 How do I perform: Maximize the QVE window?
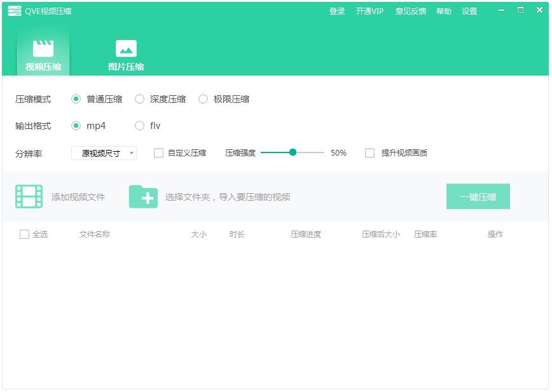pyautogui.click(x=520, y=11)
